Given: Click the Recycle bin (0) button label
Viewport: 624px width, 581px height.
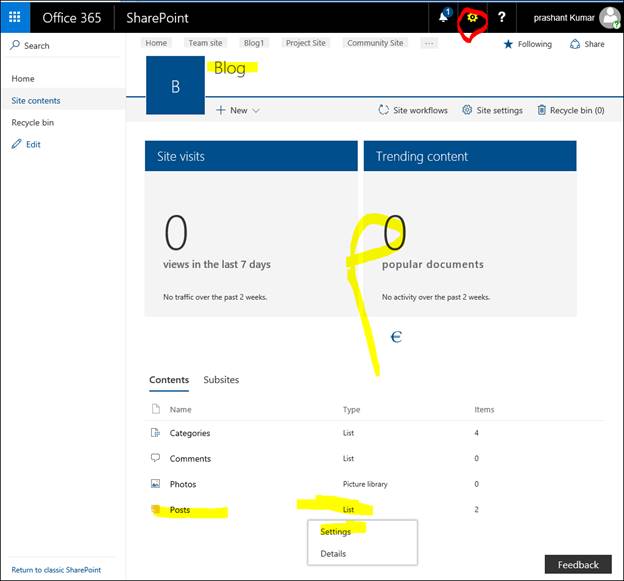Looking at the screenshot, I should tap(577, 110).
